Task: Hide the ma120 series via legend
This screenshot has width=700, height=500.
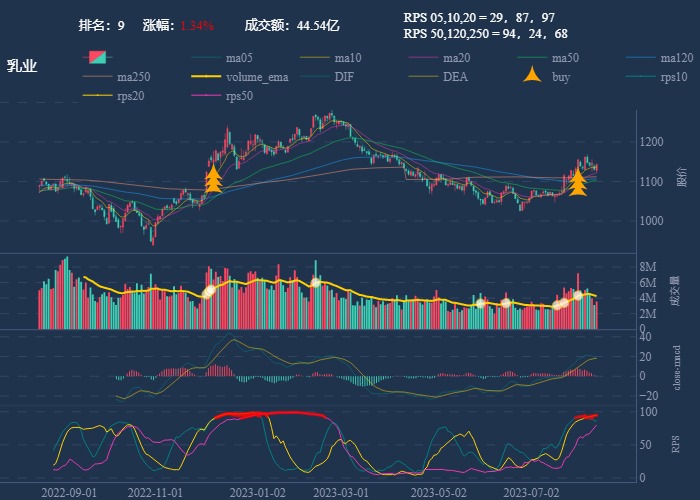Action: 676,58
